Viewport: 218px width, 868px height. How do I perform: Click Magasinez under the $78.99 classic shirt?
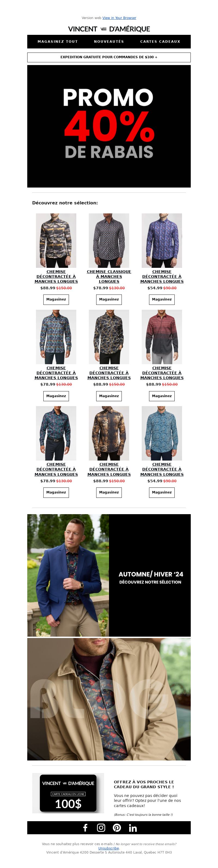point(109,299)
